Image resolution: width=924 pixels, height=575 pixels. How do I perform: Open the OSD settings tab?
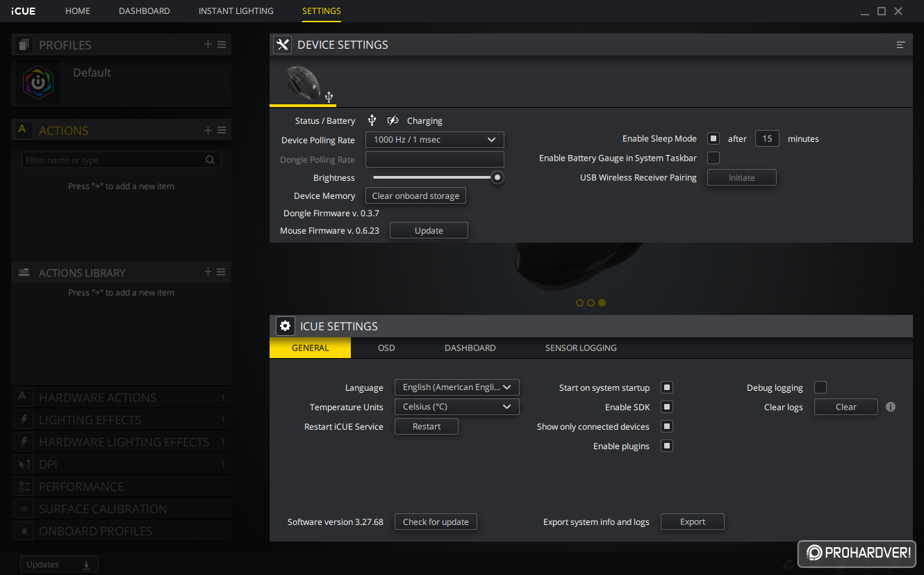[386, 348]
